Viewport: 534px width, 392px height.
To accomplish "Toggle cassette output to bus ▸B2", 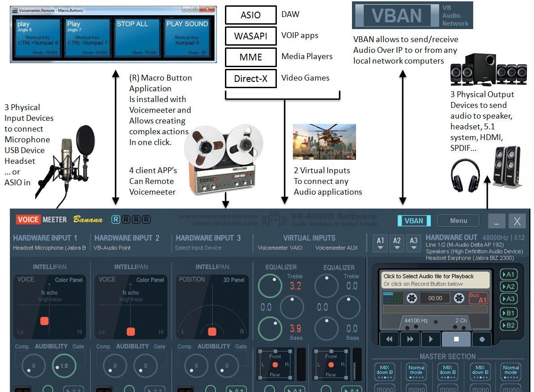I will point(509,325).
